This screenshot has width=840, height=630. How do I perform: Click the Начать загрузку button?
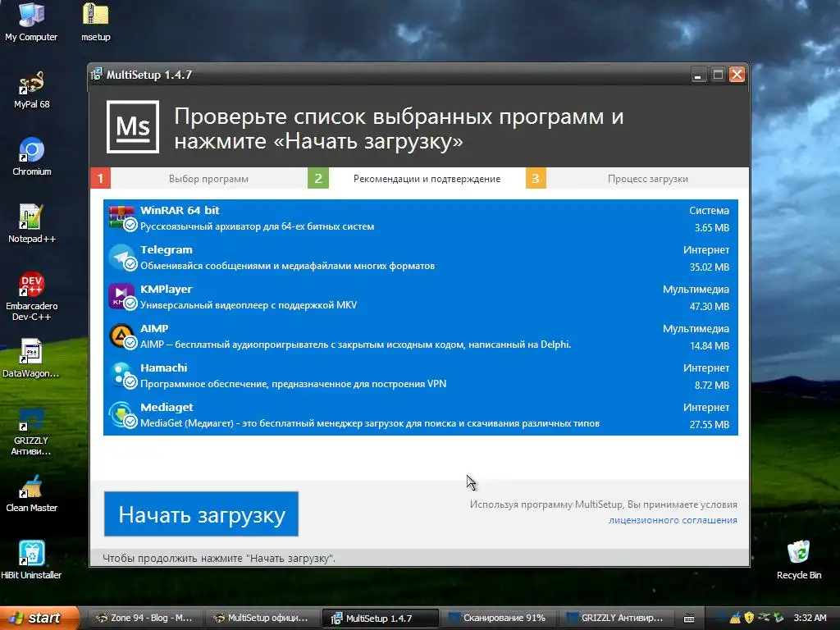pos(201,514)
